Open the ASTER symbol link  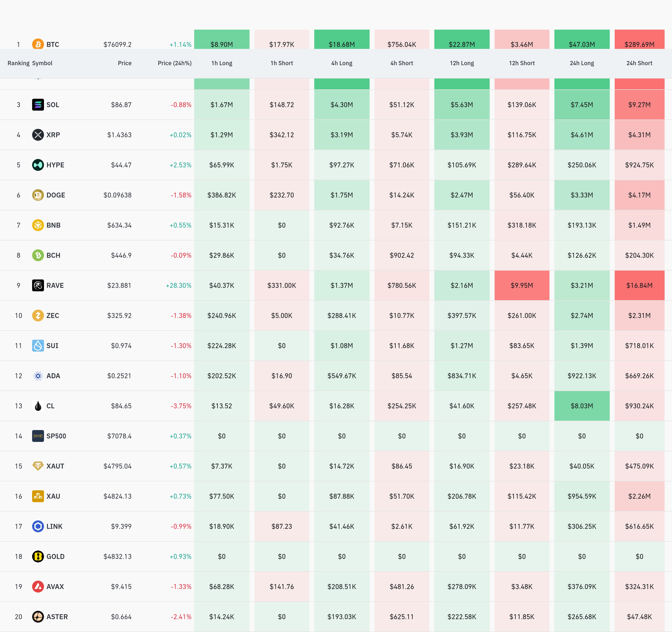[57, 617]
